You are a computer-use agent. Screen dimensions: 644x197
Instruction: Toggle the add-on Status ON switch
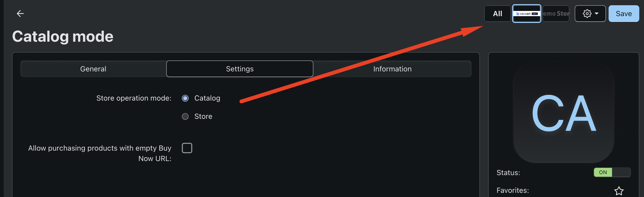point(612,172)
